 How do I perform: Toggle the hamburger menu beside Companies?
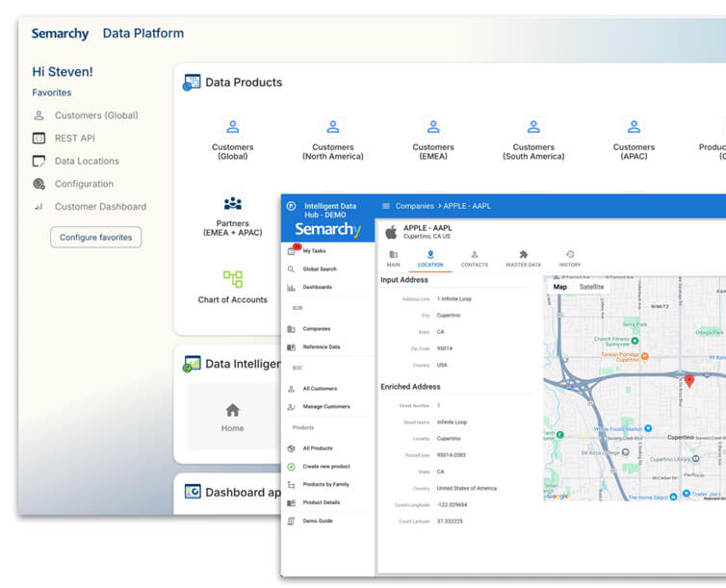tap(386, 206)
